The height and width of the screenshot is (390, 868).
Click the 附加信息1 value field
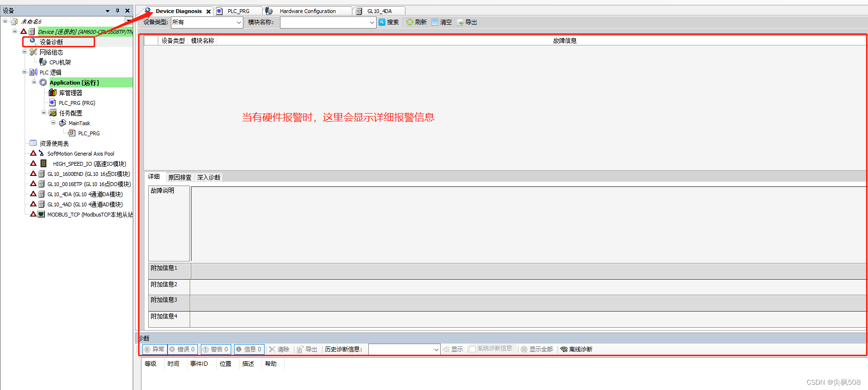click(x=529, y=271)
